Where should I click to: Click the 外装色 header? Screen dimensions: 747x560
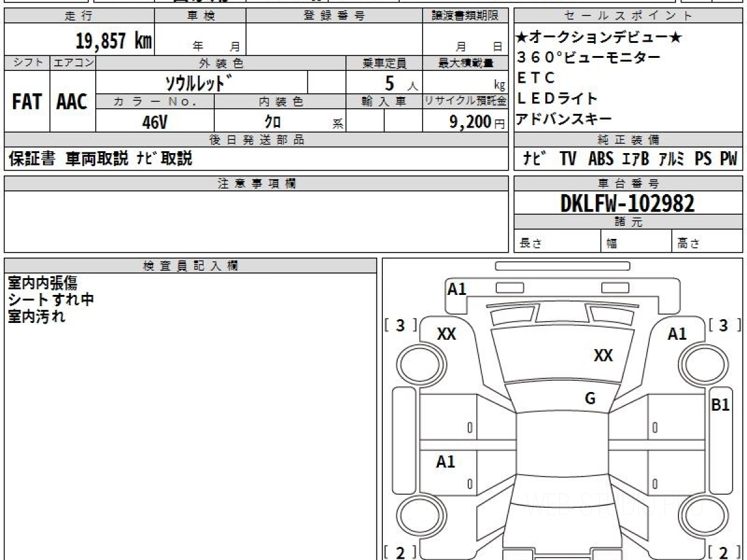pos(221,63)
